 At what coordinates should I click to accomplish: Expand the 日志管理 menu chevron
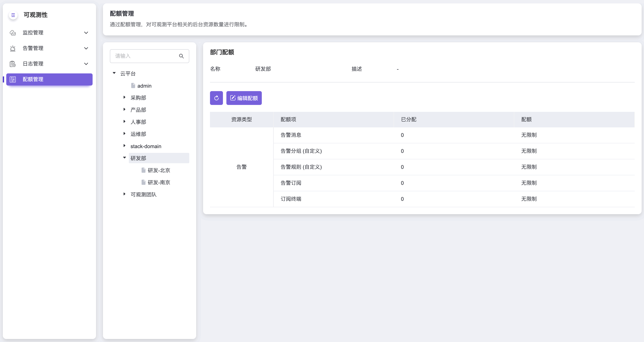point(86,64)
